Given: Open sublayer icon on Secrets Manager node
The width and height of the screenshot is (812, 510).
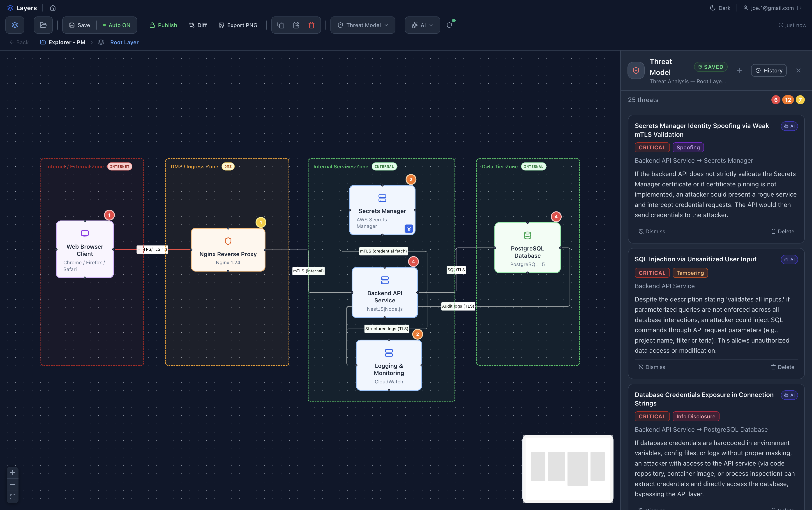Looking at the screenshot, I should 409,228.
